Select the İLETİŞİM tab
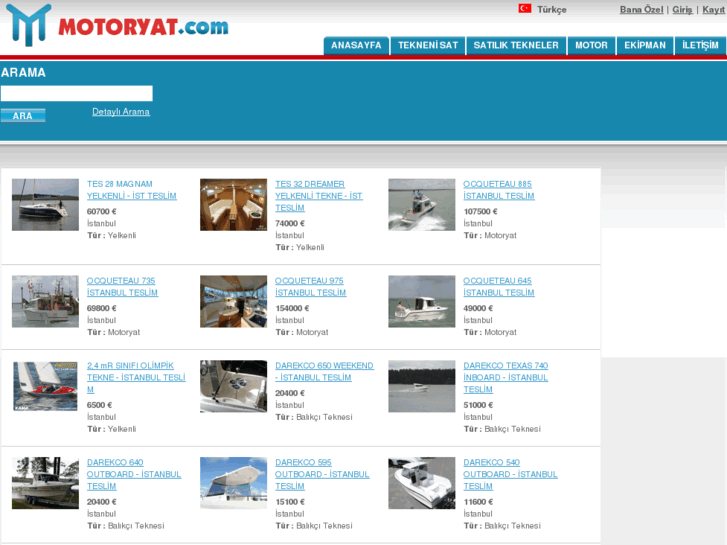Viewport: 727px width, 545px height. (x=700, y=46)
